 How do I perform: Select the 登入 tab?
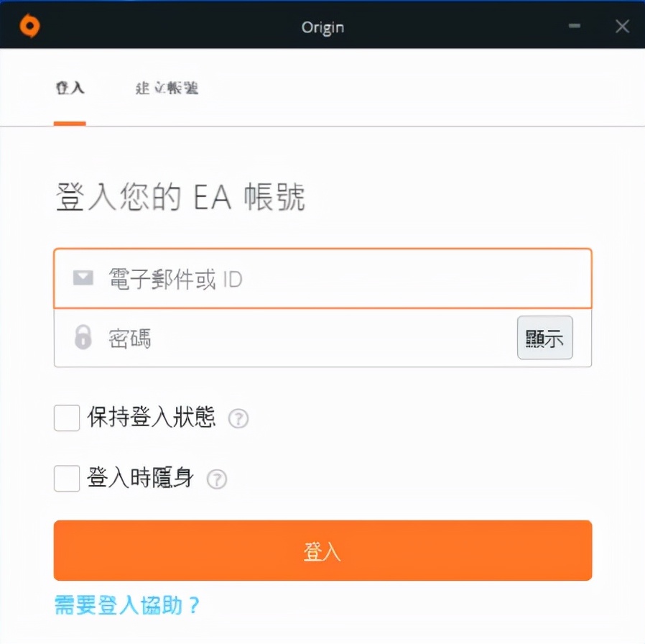(x=69, y=88)
